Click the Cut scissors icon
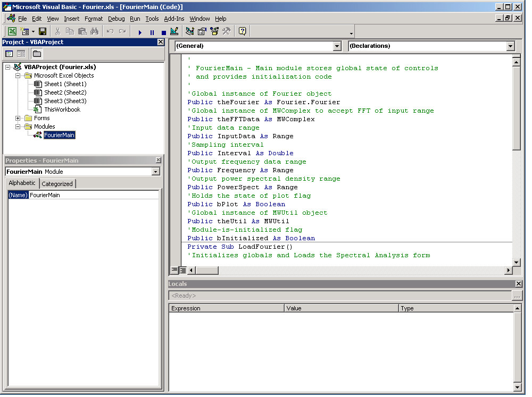The width and height of the screenshot is (532, 397). point(57,31)
